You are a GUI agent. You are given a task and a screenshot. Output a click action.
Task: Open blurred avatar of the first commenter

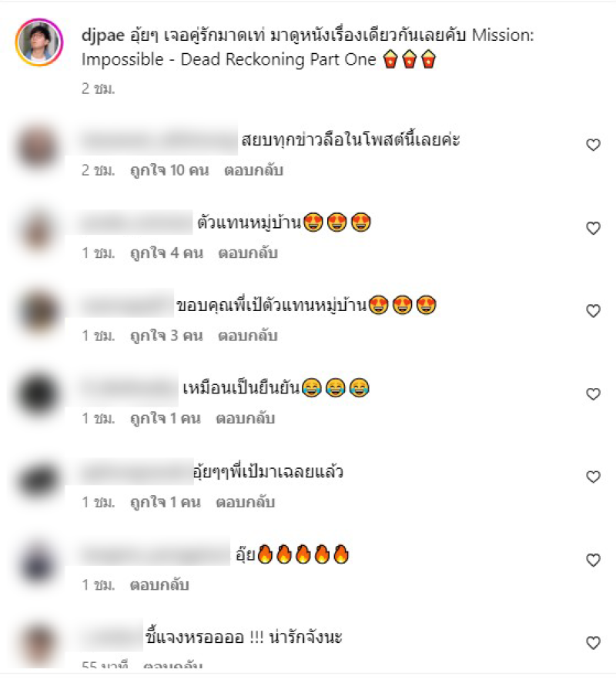[38, 147]
